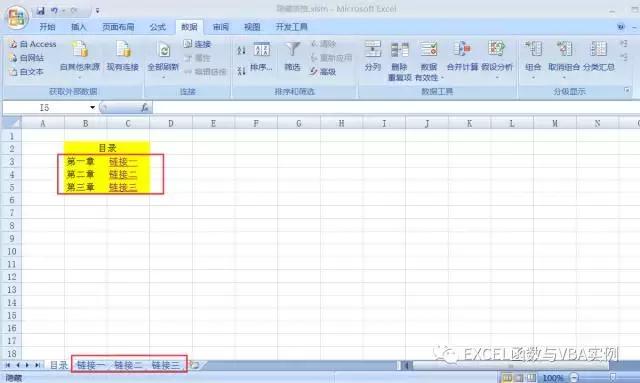Follow the 链接二 hyperlink in the cell
The height and width of the screenshot is (383, 640).
point(123,174)
